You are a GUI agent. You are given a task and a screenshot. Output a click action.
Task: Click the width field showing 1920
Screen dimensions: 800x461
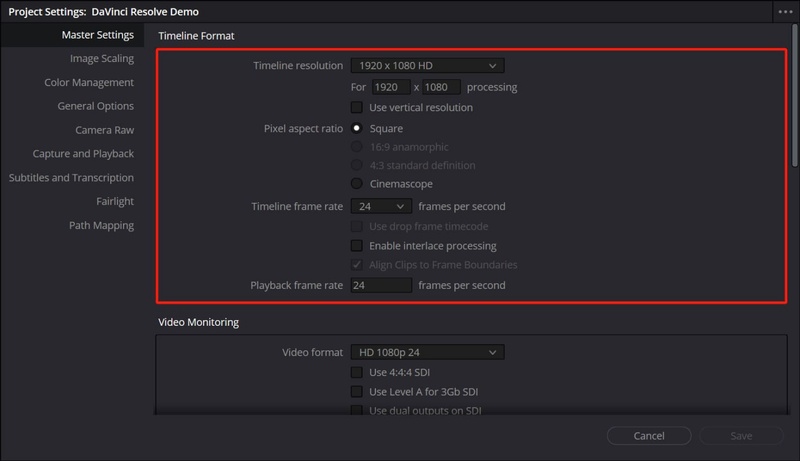[390, 87]
